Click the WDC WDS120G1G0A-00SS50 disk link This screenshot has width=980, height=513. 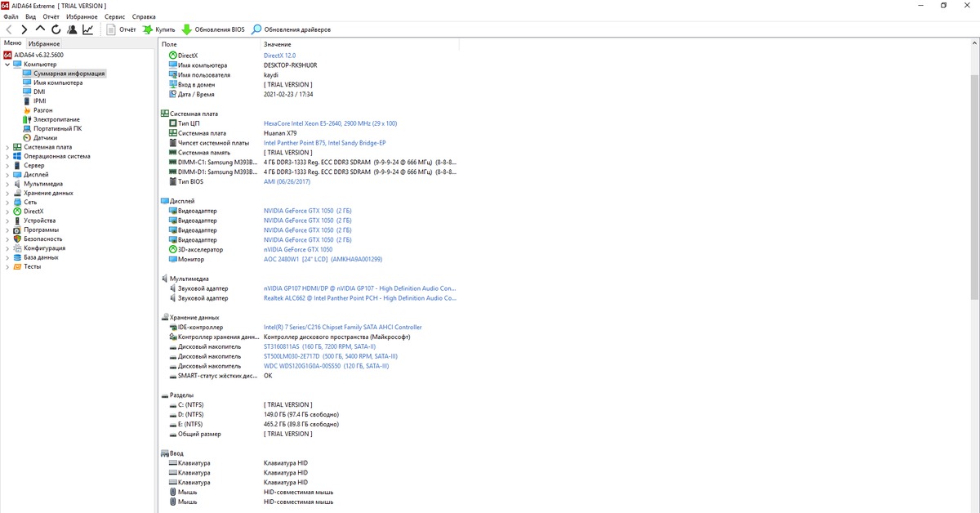(x=327, y=366)
